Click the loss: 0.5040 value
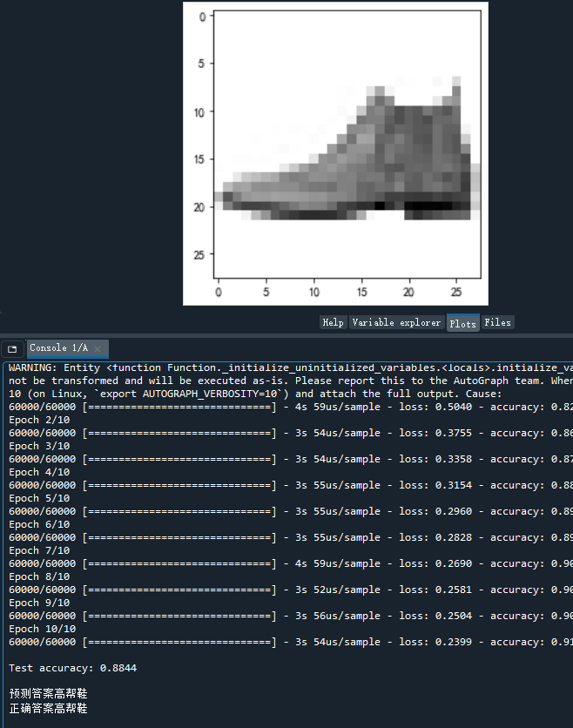 coord(435,407)
